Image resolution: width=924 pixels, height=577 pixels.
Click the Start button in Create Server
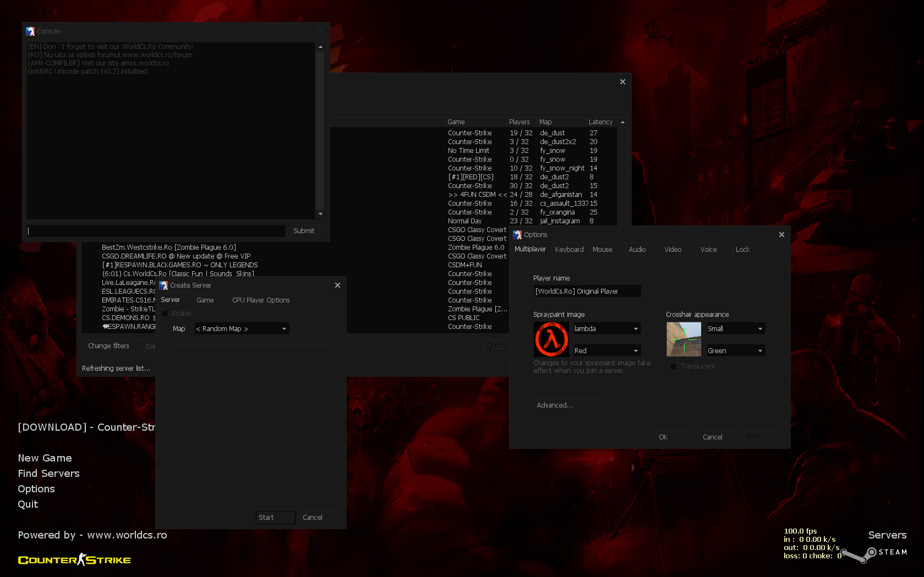click(275, 518)
